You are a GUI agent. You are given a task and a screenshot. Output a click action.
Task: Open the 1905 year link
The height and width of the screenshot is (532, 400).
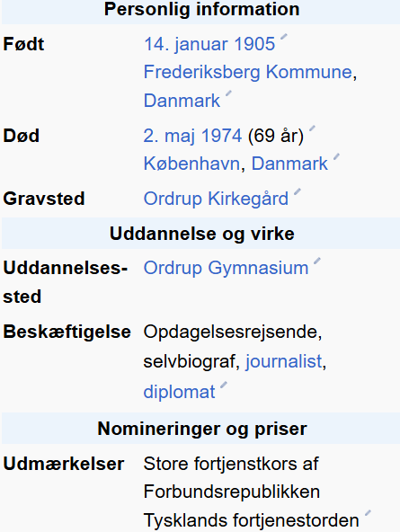(254, 44)
